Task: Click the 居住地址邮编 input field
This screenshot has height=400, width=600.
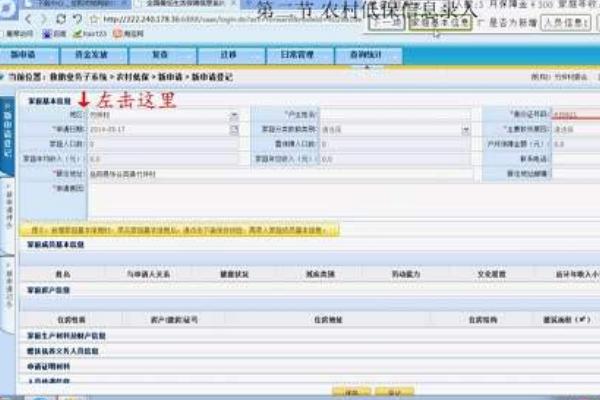Action: [x=576, y=174]
